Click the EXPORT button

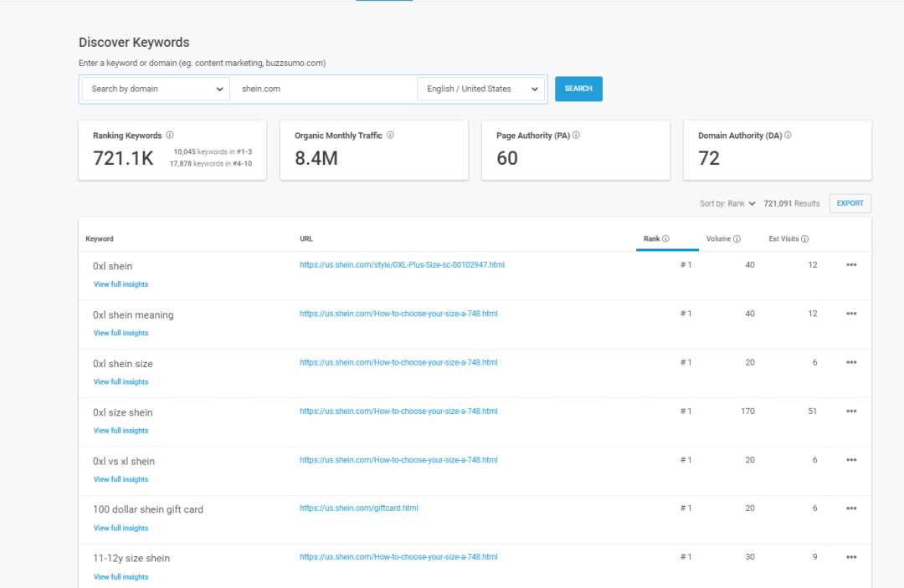tap(850, 203)
